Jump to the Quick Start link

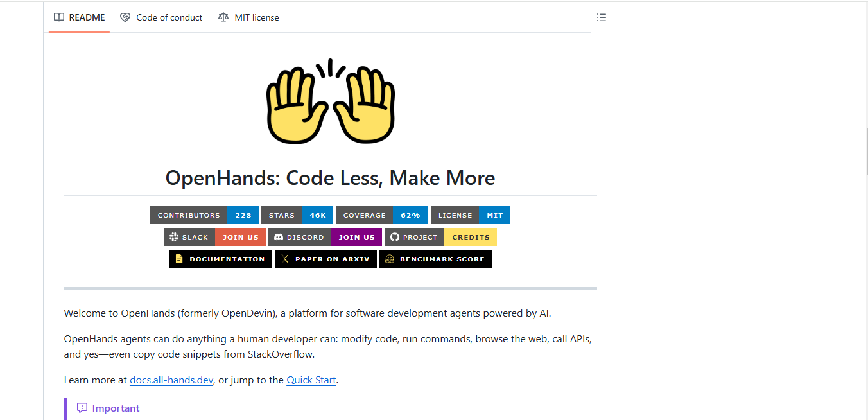(x=311, y=380)
